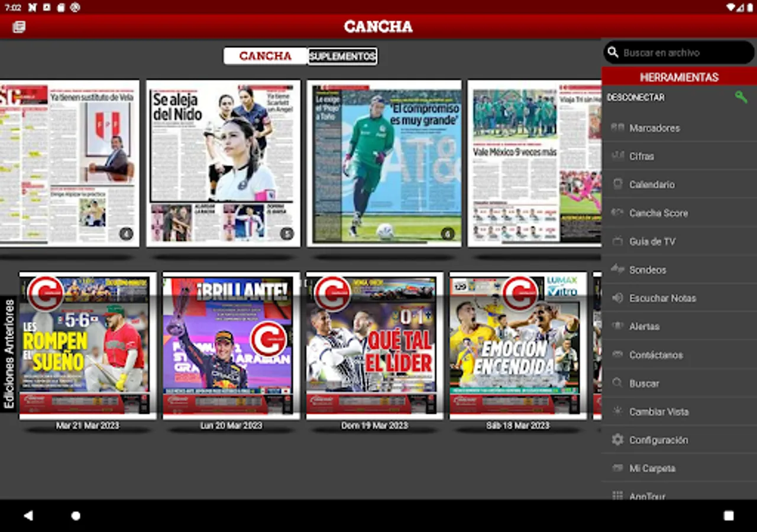Click the Calendario icon
This screenshot has height=532, width=757.
[617, 184]
